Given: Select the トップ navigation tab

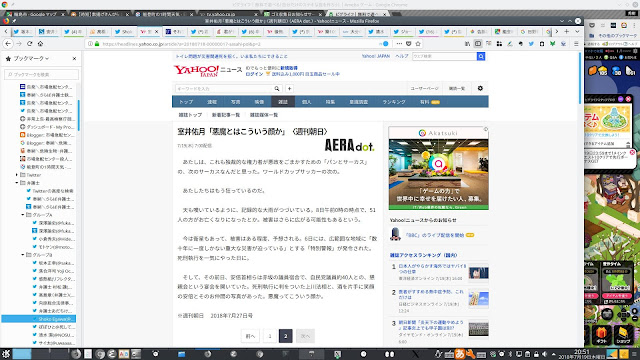Looking at the screenshot, I should point(186,102).
